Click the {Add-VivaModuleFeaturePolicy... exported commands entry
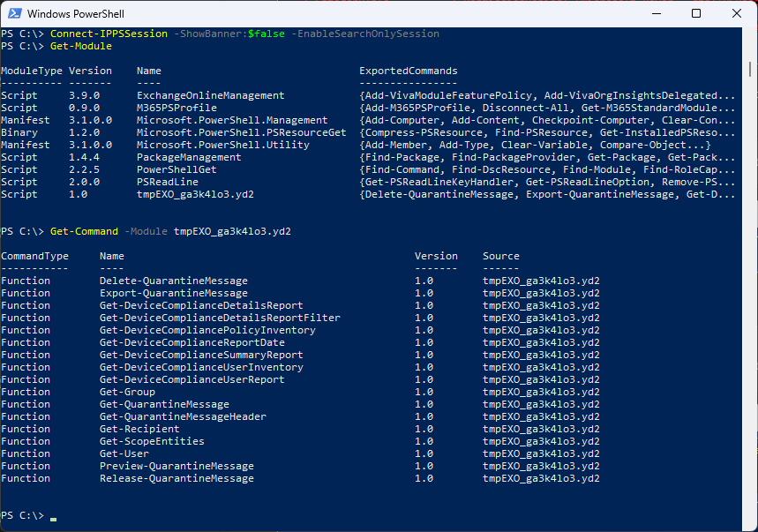This screenshot has width=758, height=532. [x=547, y=95]
